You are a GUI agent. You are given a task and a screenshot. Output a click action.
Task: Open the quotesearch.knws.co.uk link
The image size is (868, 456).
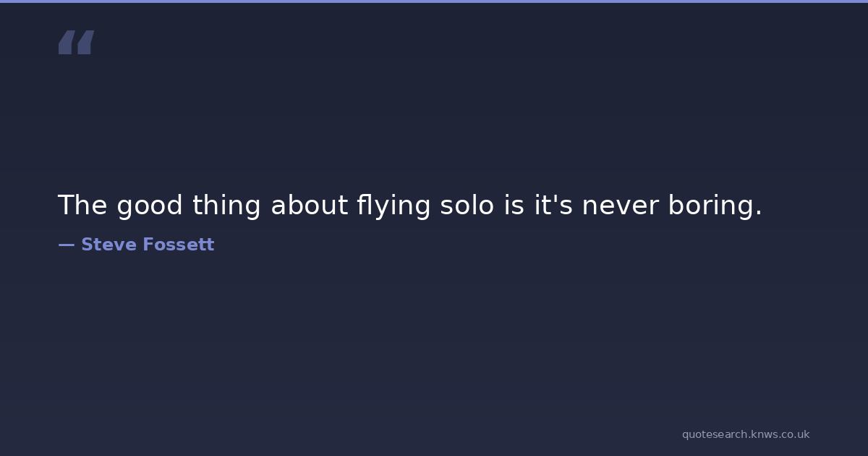[745, 434]
